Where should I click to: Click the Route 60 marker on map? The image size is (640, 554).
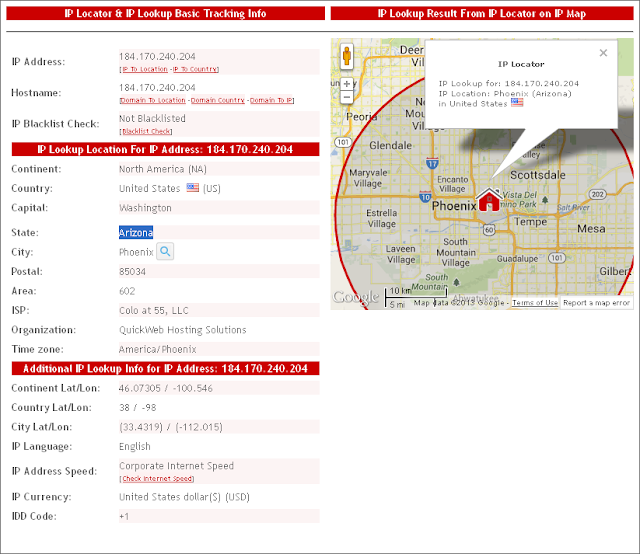point(489,230)
